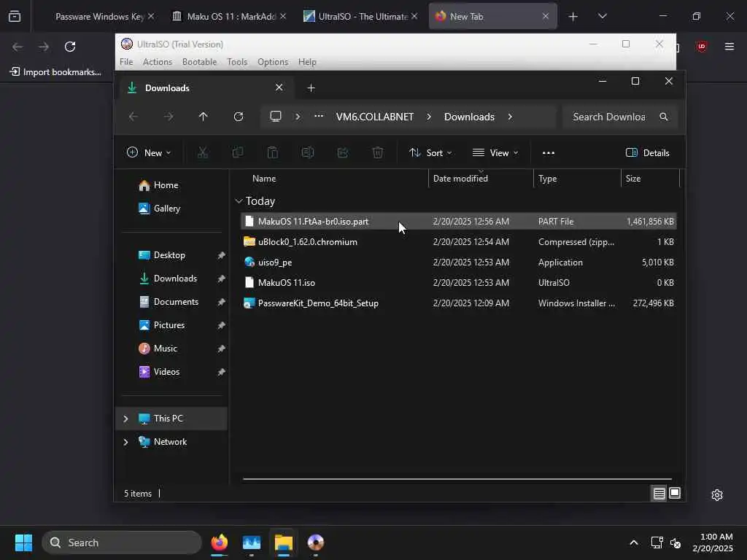Click the Rename icon in Explorer toolbar
Screen dimensions: 747x560
coord(308,152)
